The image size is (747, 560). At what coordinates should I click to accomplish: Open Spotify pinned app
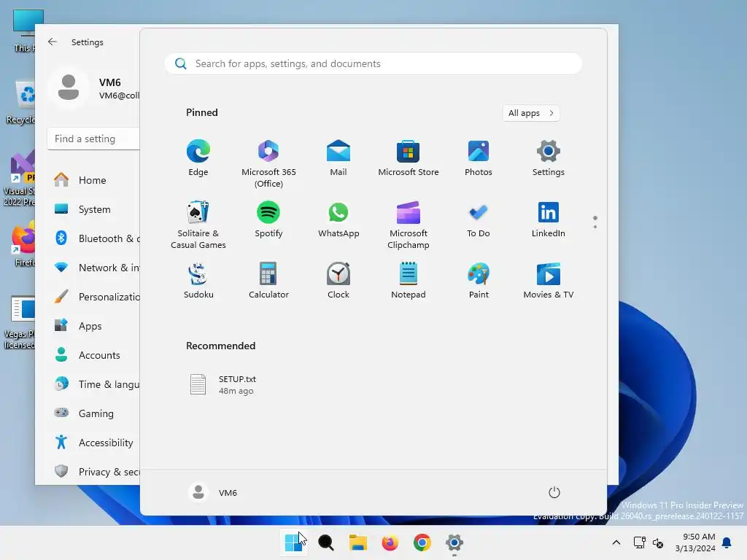[x=268, y=219]
